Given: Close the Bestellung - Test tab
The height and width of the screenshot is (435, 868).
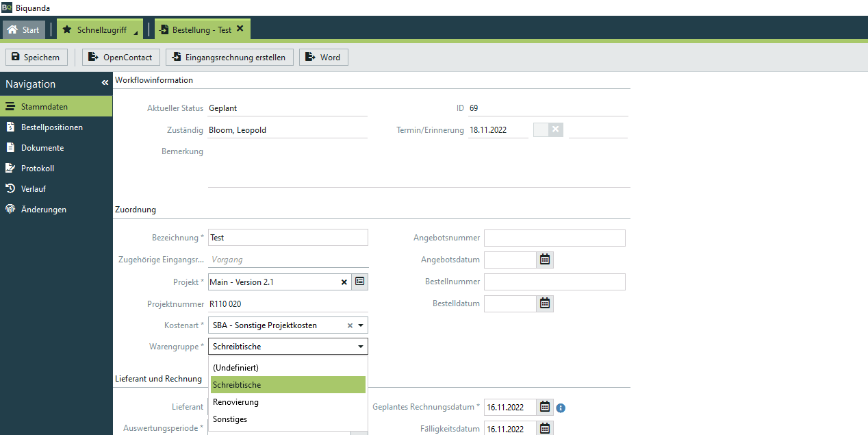Looking at the screenshot, I should [240, 29].
